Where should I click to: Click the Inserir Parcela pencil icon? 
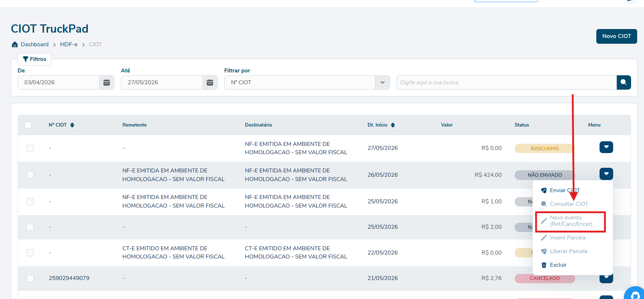pyautogui.click(x=544, y=238)
